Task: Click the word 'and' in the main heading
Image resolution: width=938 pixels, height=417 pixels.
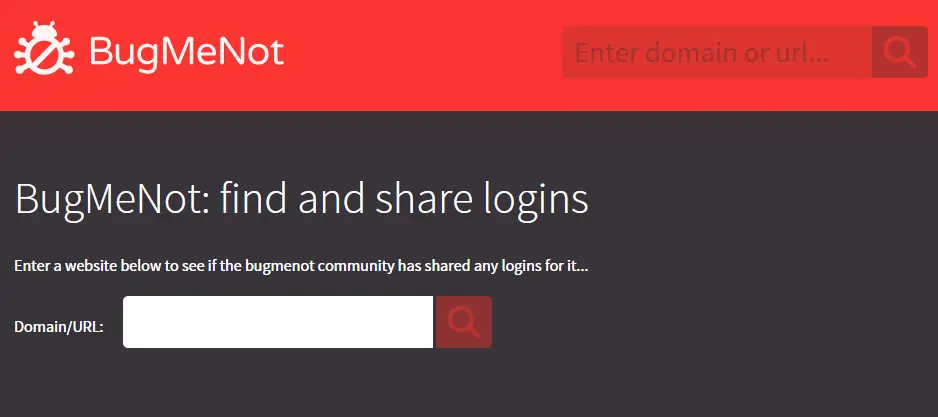Action: pyautogui.click(x=331, y=200)
